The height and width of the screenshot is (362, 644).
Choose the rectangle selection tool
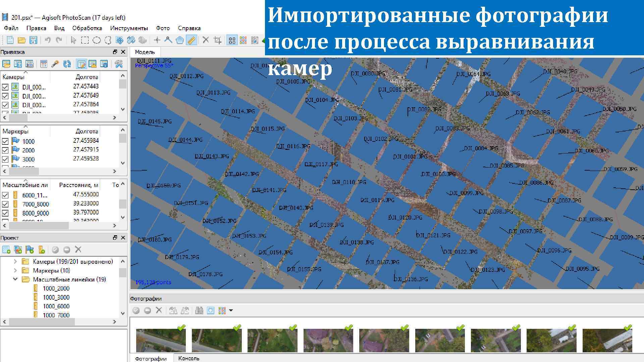pyautogui.click(x=85, y=40)
